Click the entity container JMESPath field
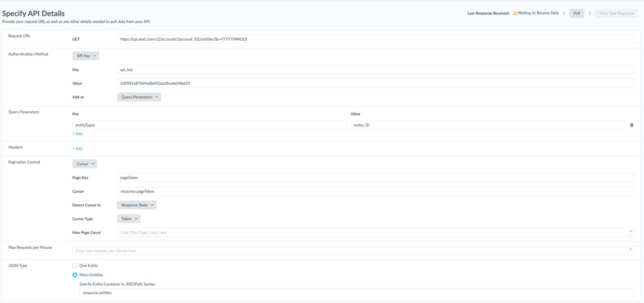 [x=357, y=293]
